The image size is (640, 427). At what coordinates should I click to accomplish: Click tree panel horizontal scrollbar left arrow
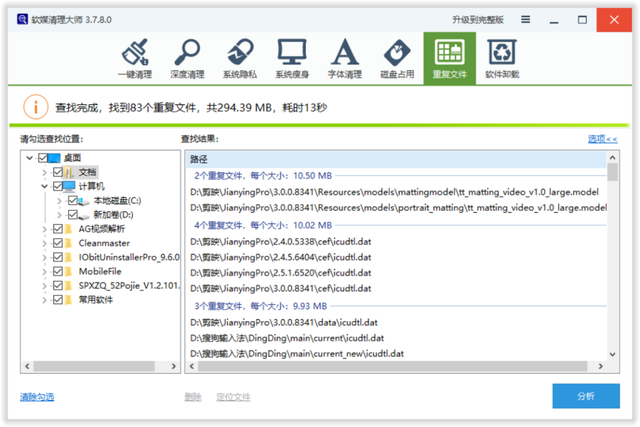[x=27, y=366]
